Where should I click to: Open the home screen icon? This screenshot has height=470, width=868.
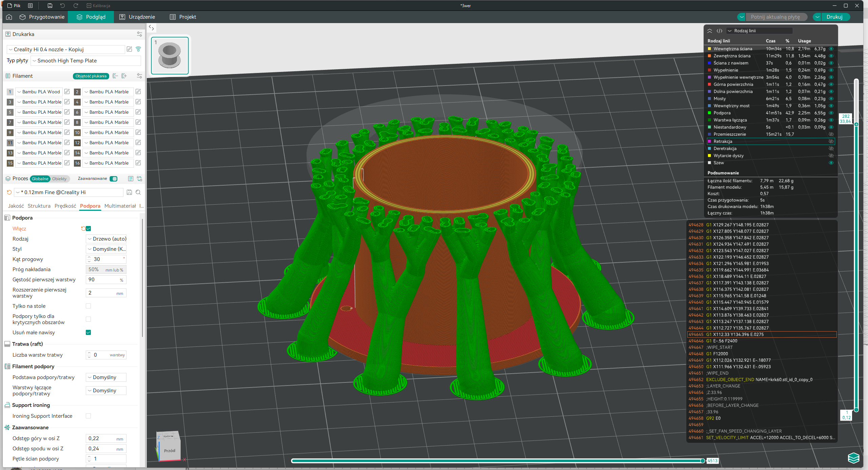click(x=9, y=17)
